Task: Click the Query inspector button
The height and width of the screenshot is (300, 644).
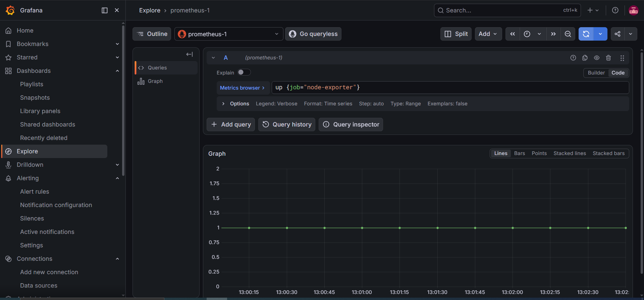Action: pos(351,124)
